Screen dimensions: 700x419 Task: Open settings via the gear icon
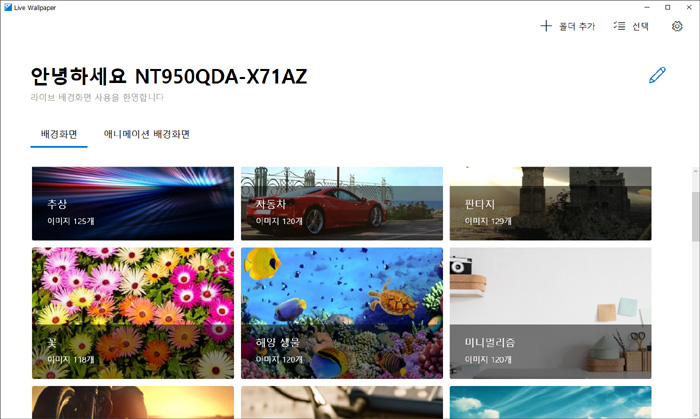pos(677,26)
